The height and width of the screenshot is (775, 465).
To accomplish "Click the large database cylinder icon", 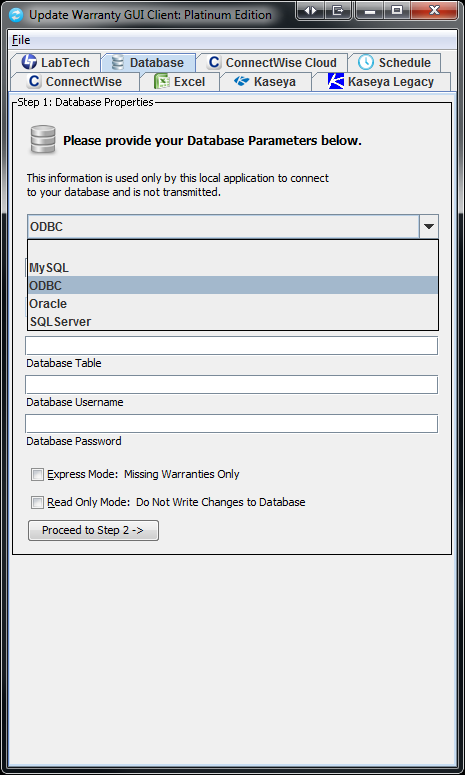I will tap(43, 139).
